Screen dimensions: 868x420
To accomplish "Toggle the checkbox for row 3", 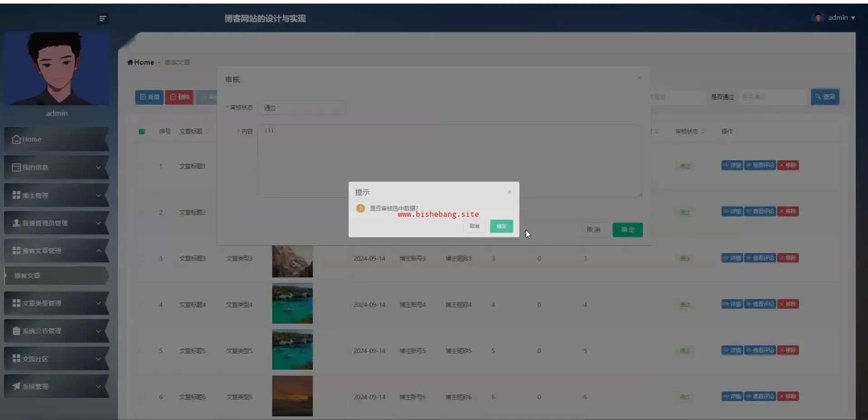I will coord(142,258).
